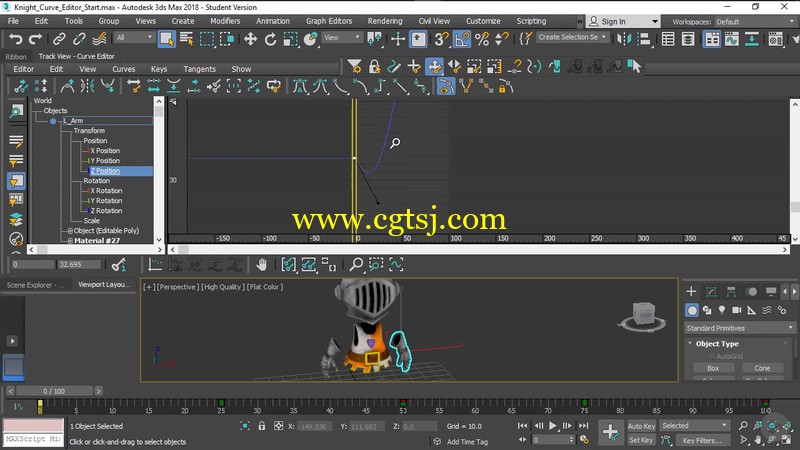Open the All selection filter dropdown
Viewport: 800px width, 450px height.
pos(134,37)
